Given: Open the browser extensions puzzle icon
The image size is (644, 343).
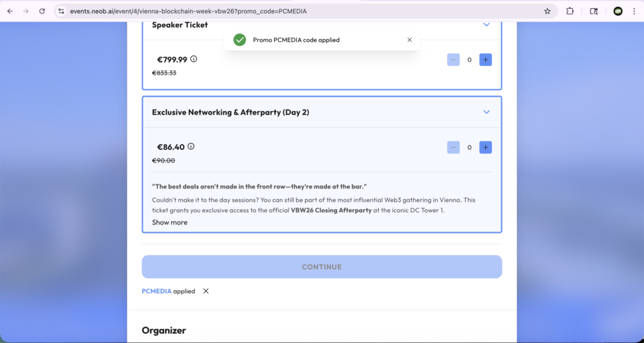Looking at the screenshot, I should click(x=570, y=11).
